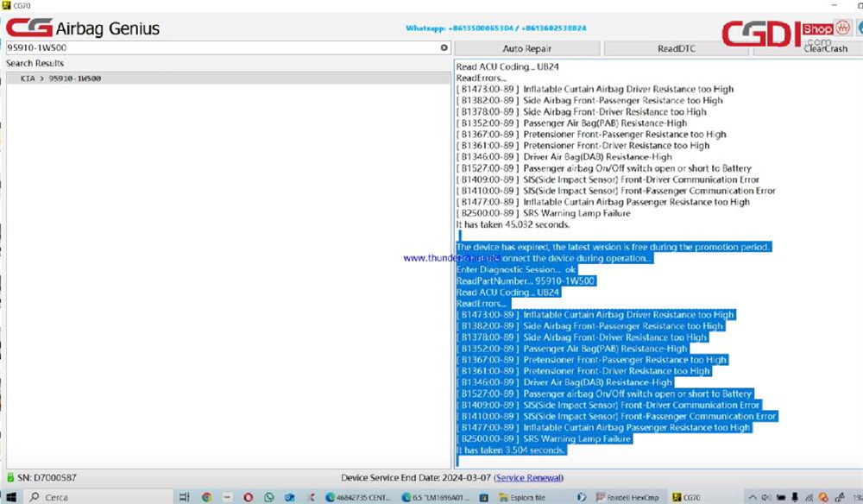This screenshot has height=504, width=863.
Task: Click unhighlighted B1367 Pretensioner Front-Passenger line
Action: [x=591, y=135]
